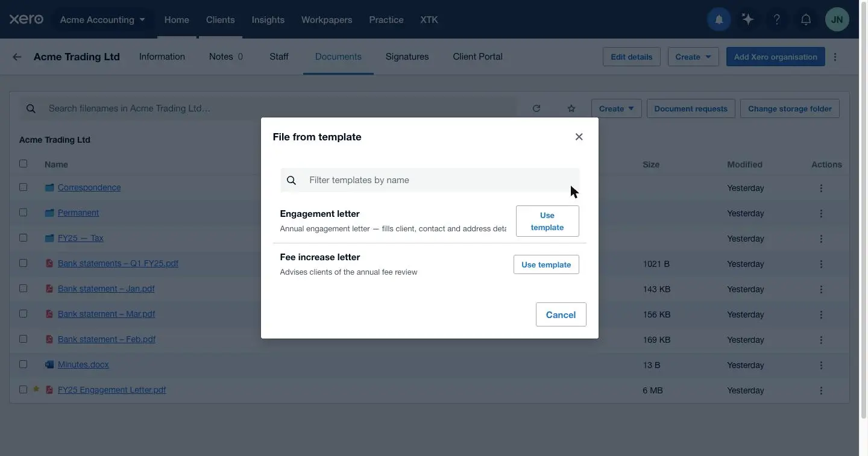Open the FY25 Engagement Letter.pdf link
This screenshot has height=456, width=868.
[112, 390]
